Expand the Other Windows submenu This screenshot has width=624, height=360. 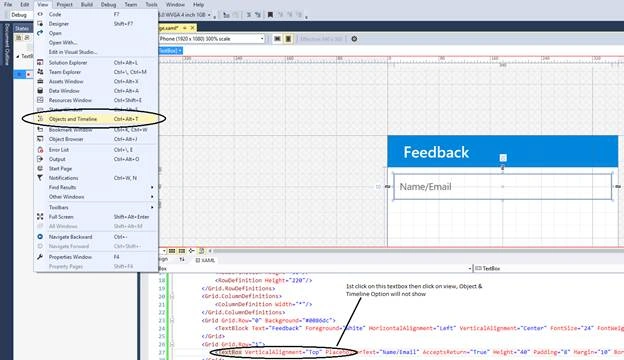tap(96, 197)
